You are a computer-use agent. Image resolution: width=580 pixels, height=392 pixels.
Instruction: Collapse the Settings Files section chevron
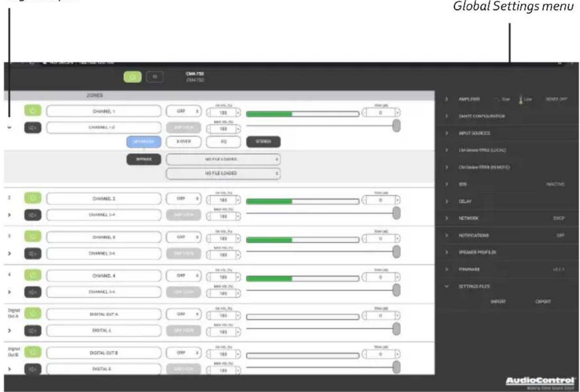pyautogui.click(x=447, y=286)
